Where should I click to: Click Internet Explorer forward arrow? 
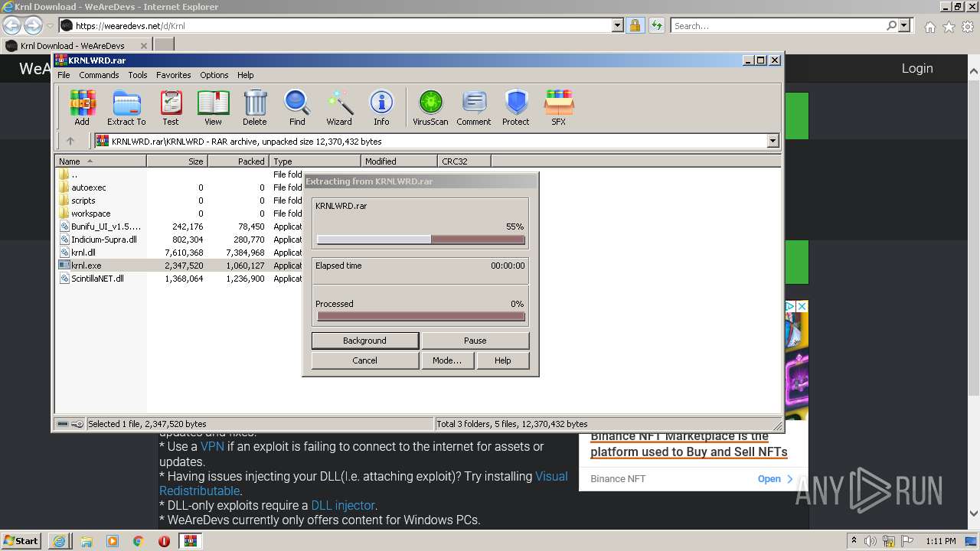point(33,25)
